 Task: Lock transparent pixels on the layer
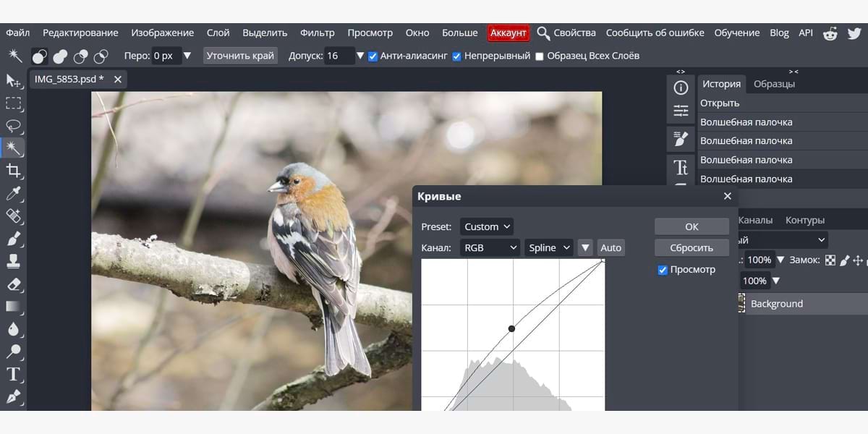tap(830, 260)
